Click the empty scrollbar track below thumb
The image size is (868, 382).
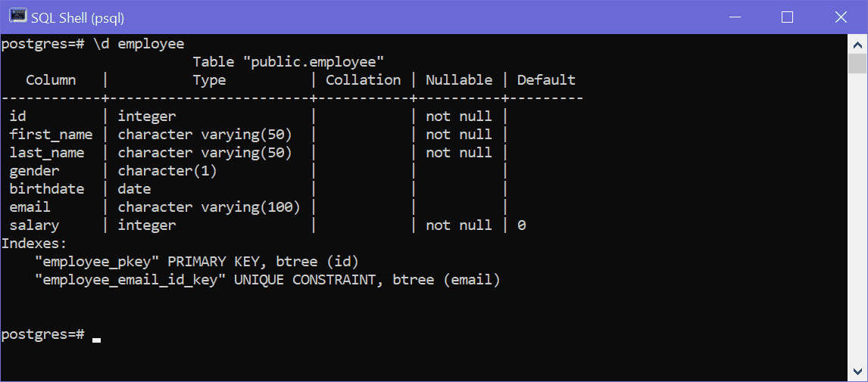[857, 217]
